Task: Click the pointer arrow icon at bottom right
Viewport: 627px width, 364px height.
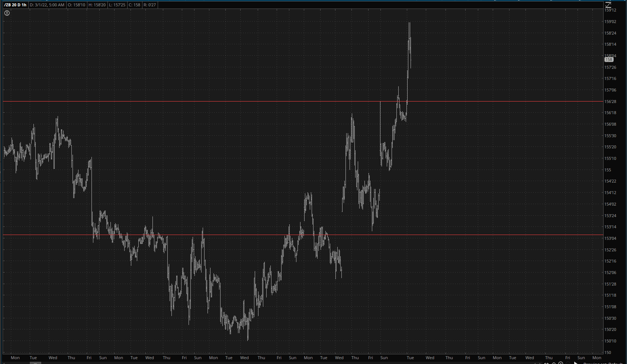Action: click(x=576, y=363)
